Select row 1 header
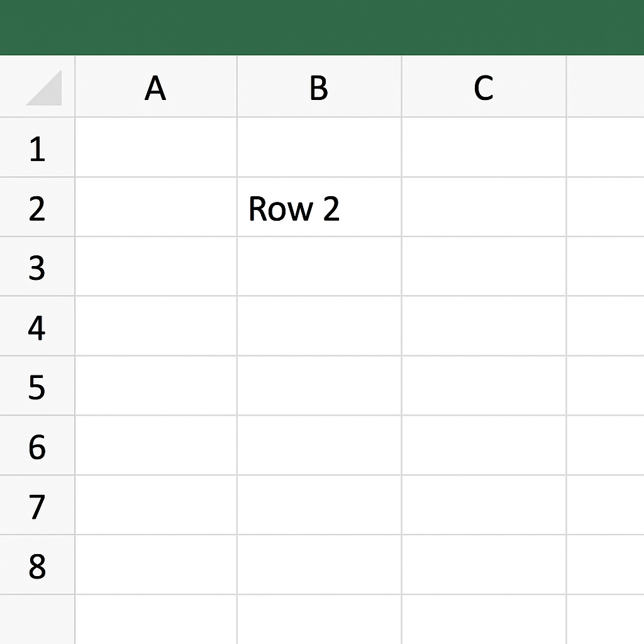Image resolution: width=644 pixels, height=644 pixels. click(37, 147)
